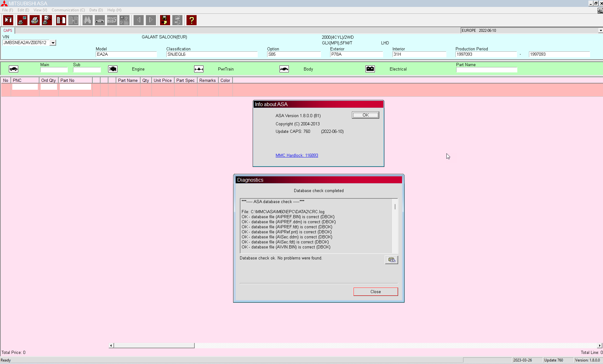Click the Interior field 31H

[x=419, y=54]
